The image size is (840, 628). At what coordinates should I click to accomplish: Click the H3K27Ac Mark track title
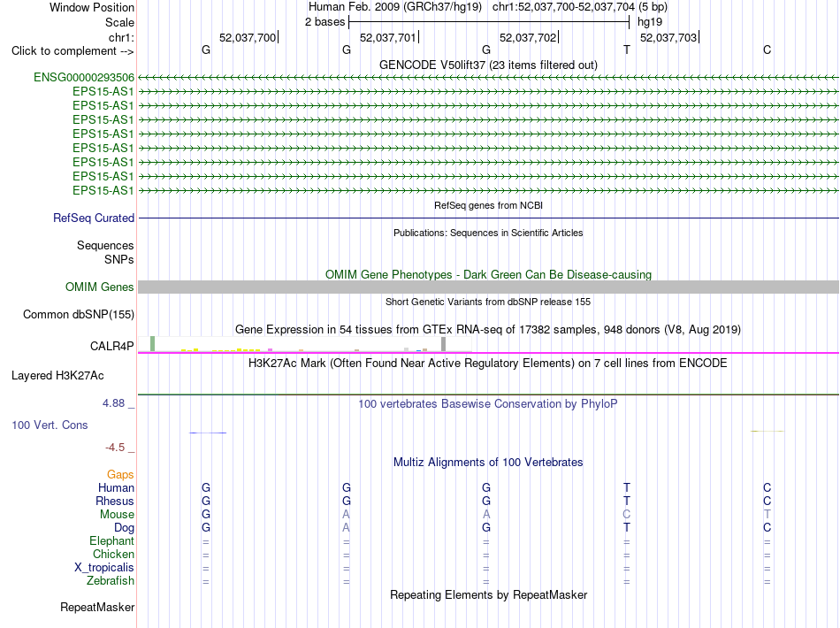click(x=488, y=364)
